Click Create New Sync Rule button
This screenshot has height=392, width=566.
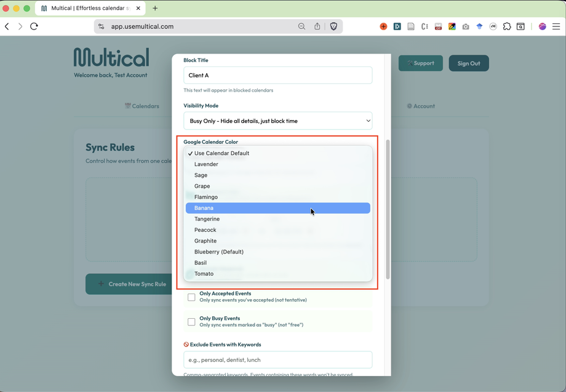(129, 284)
